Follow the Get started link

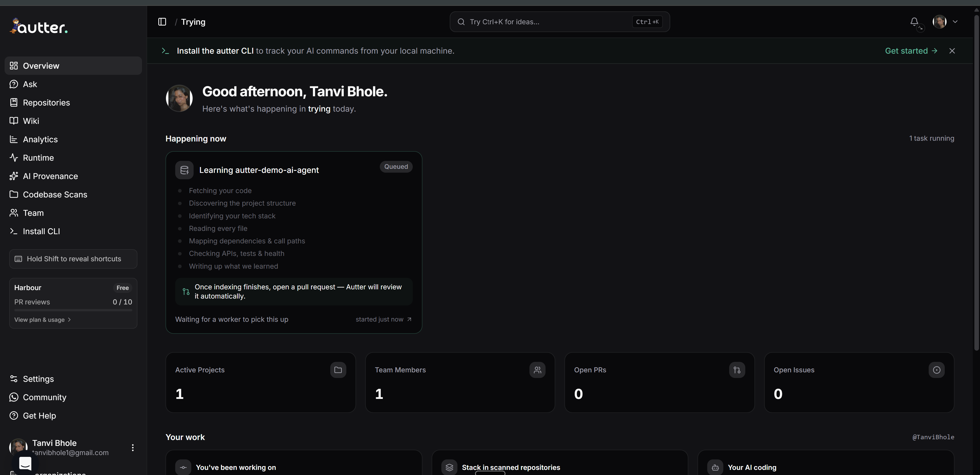[x=911, y=51]
